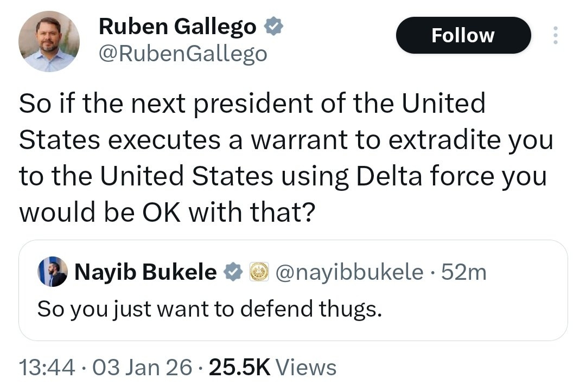The width and height of the screenshot is (586, 392).
Task: Click the @RubenGallego handle
Action: point(183,53)
